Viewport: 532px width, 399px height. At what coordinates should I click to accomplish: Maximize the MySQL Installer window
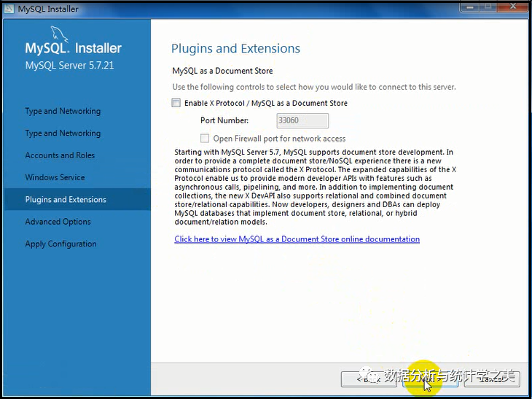point(488,7)
